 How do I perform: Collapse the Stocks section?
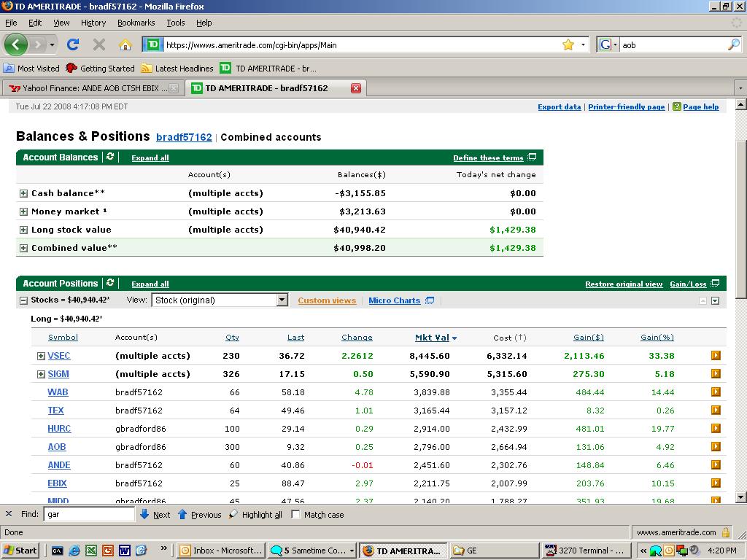click(23, 300)
